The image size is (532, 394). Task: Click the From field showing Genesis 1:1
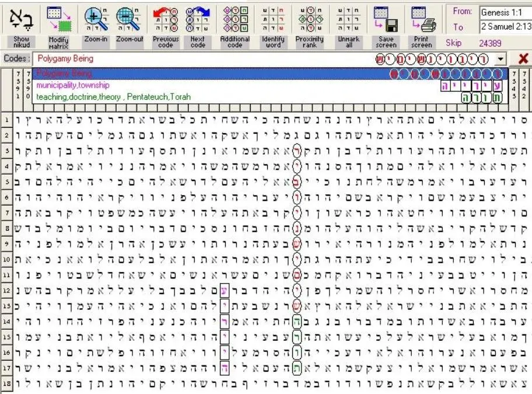506,13
